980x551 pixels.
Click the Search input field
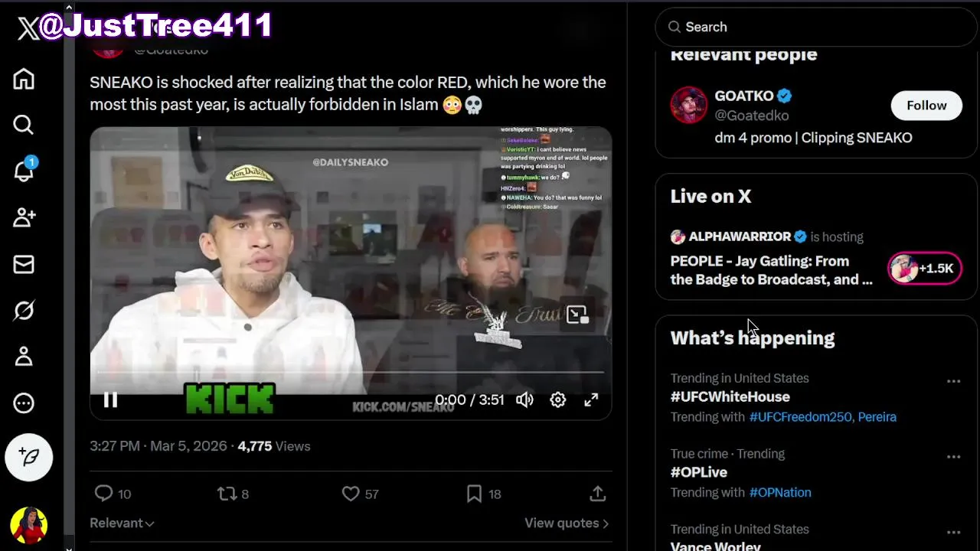point(816,27)
